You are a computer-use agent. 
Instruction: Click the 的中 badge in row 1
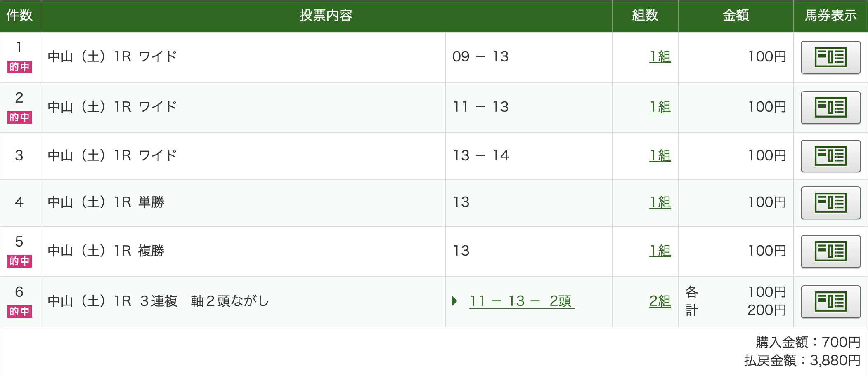[19, 67]
